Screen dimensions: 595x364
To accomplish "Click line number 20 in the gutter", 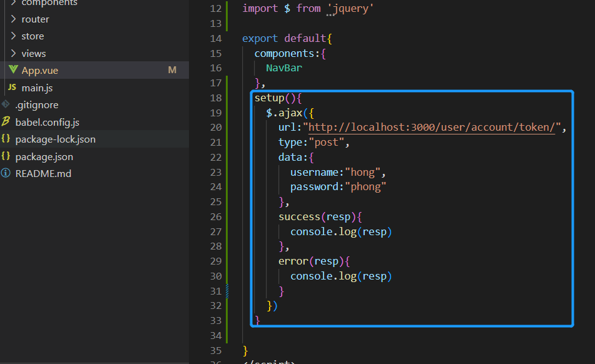I will 215,128.
